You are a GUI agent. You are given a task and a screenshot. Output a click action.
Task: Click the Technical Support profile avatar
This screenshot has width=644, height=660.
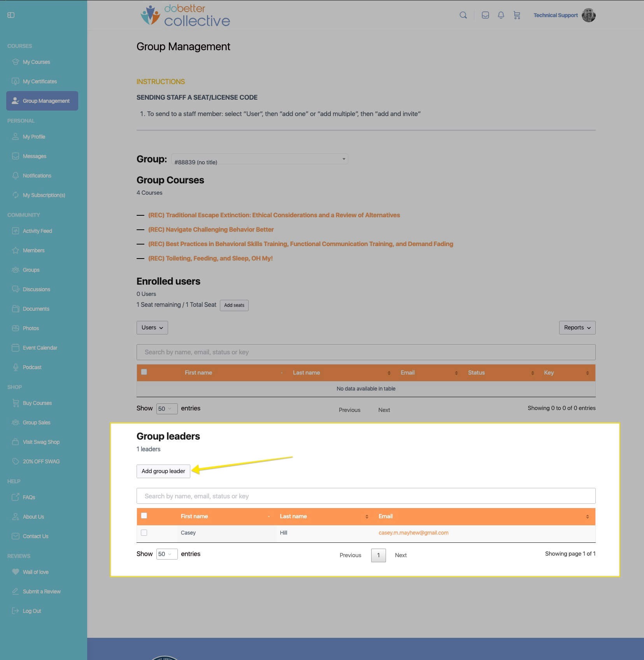[588, 15]
